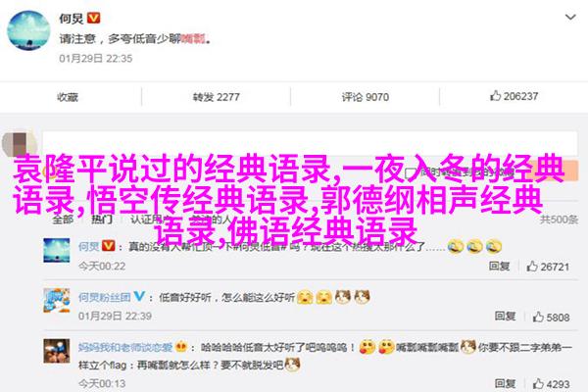
Task: Like 何炅's comment with 26721 likes
Action: point(548,267)
